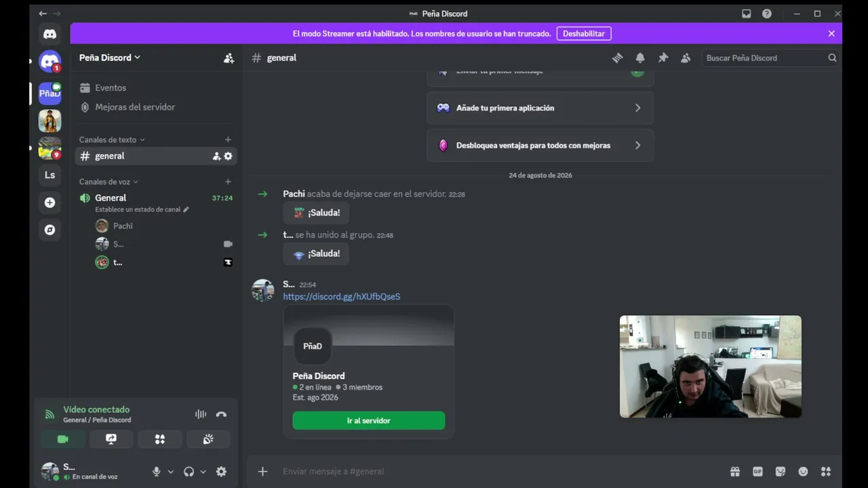Click the Vídeo conectado status text
The width and height of the screenshot is (868, 488).
tap(96, 409)
